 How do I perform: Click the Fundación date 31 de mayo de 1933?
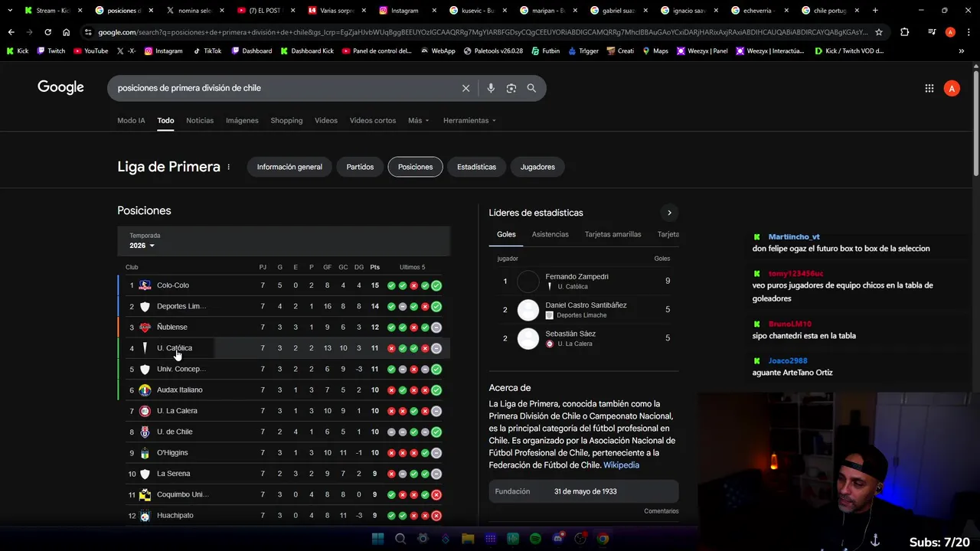586,491
